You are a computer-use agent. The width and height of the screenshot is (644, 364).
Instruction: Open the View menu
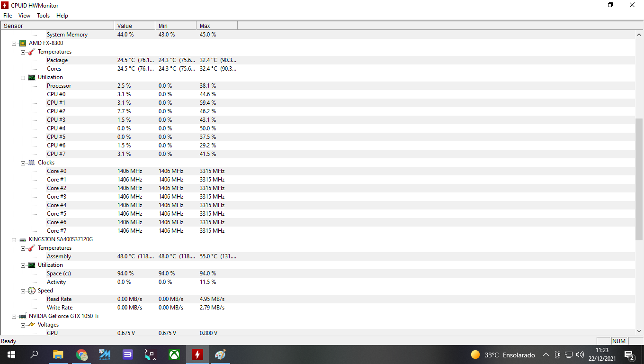[x=24, y=16]
